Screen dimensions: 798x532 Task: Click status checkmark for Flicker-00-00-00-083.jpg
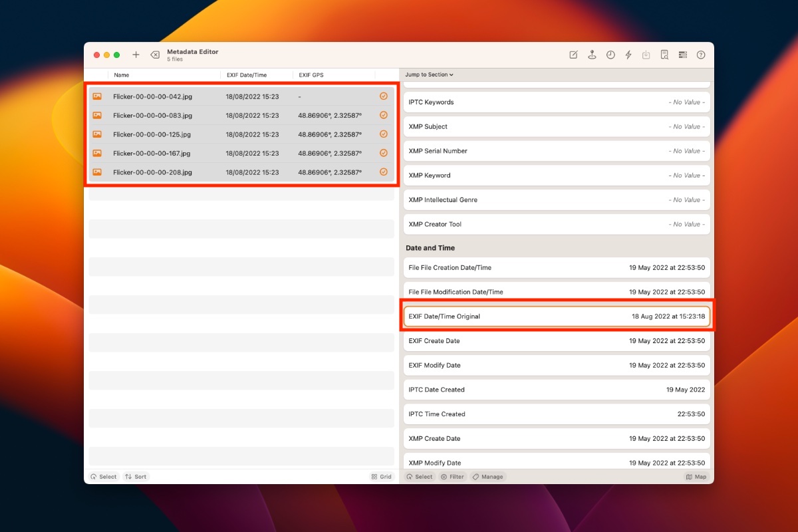click(x=384, y=115)
